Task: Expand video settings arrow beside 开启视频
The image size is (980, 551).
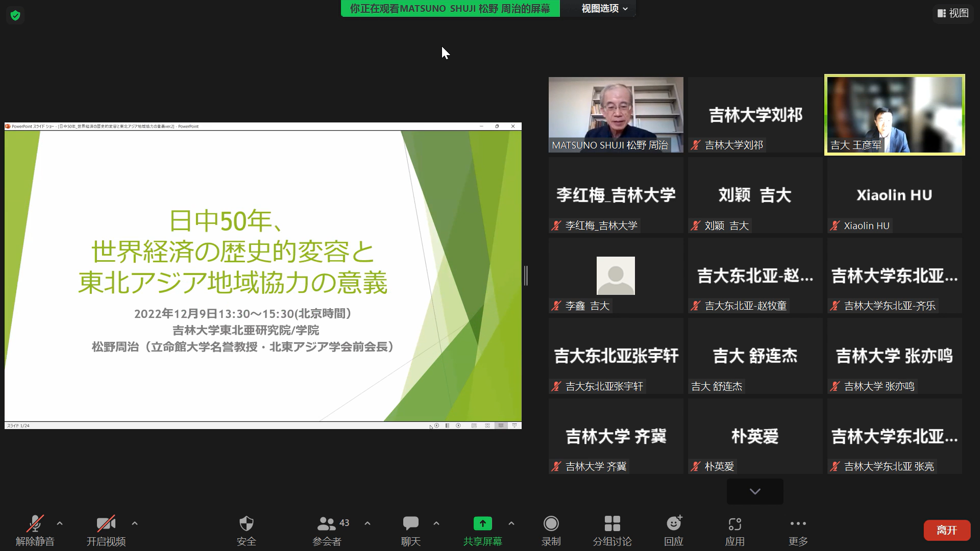Action: [x=135, y=523]
